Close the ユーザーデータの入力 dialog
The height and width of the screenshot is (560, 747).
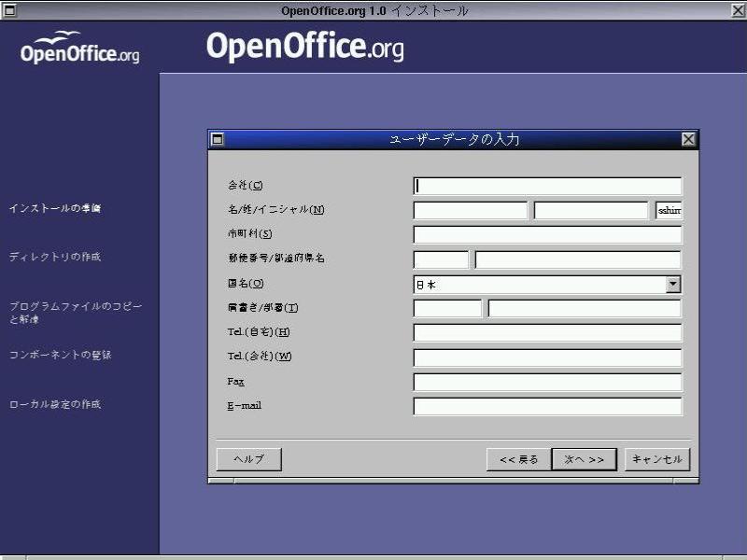(688, 139)
